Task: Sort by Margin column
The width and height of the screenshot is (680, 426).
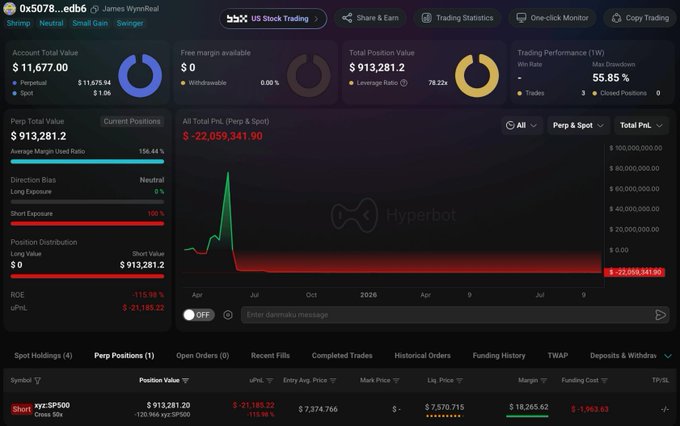Action: pyautogui.click(x=543, y=380)
